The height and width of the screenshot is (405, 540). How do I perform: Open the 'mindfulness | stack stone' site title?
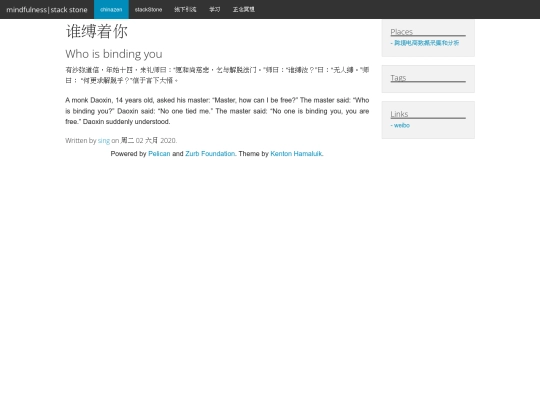[47, 10]
